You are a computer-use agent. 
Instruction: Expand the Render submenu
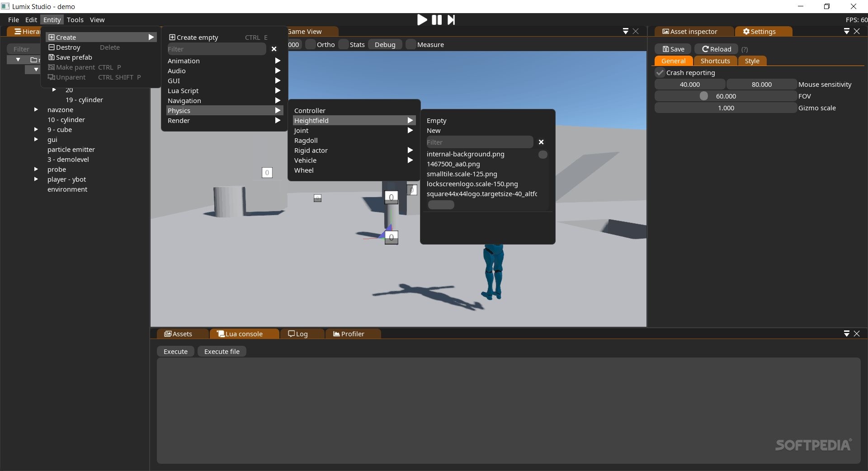click(x=225, y=121)
